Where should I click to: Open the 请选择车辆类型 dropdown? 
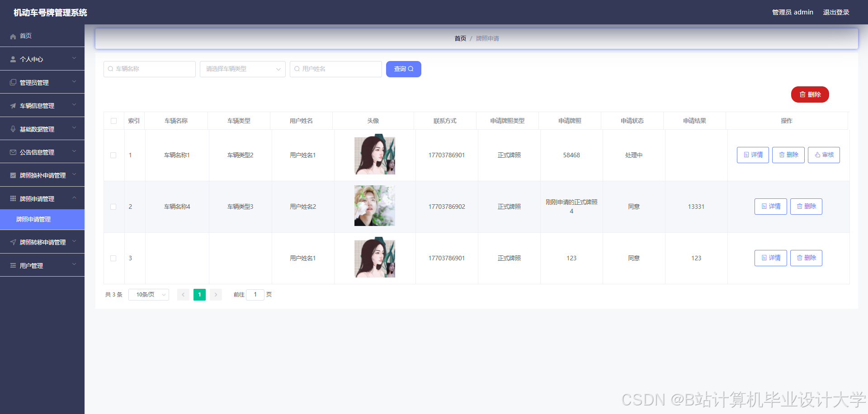point(243,69)
